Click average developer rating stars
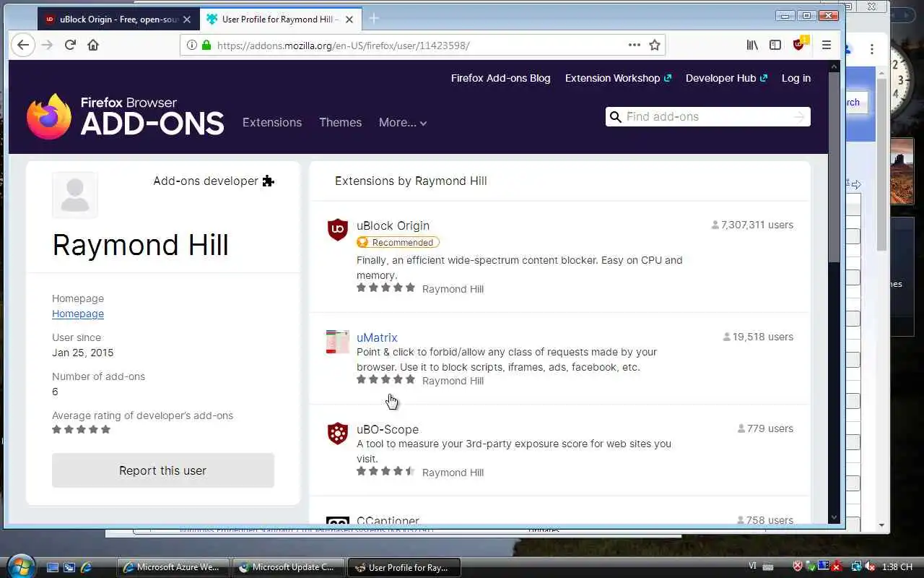 (x=81, y=429)
